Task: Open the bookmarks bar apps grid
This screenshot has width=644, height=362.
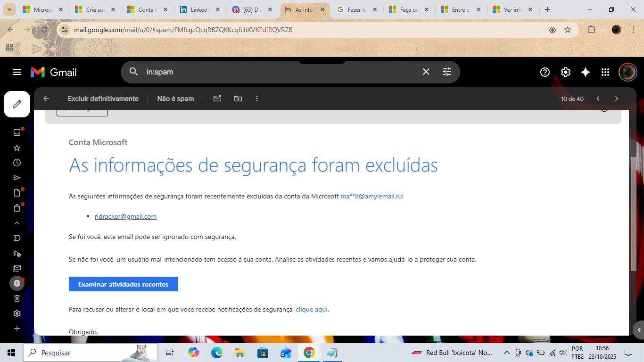Action: [9, 47]
